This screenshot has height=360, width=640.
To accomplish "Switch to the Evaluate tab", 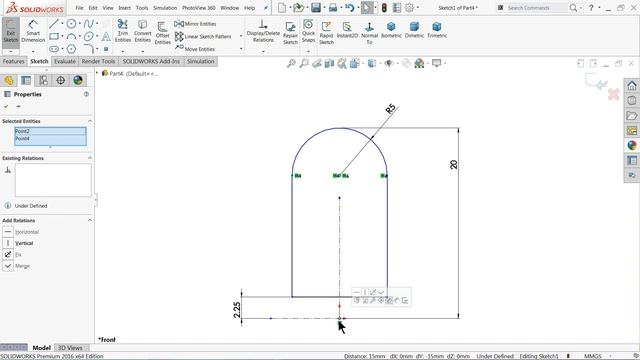I will point(65,62).
